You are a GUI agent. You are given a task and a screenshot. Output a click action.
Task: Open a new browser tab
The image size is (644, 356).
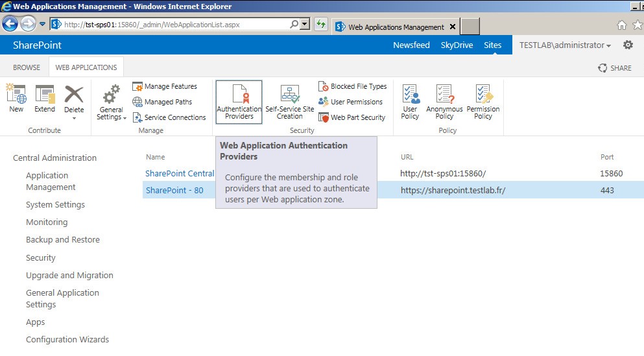[x=470, y=27]
